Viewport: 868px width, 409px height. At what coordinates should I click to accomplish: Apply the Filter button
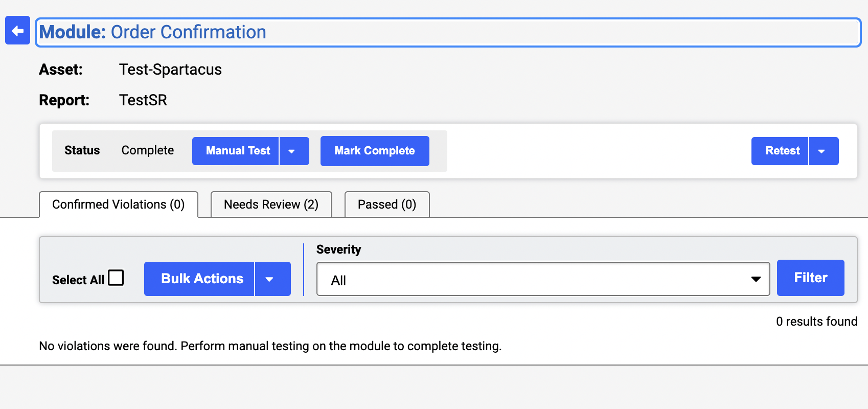[810, 278]
